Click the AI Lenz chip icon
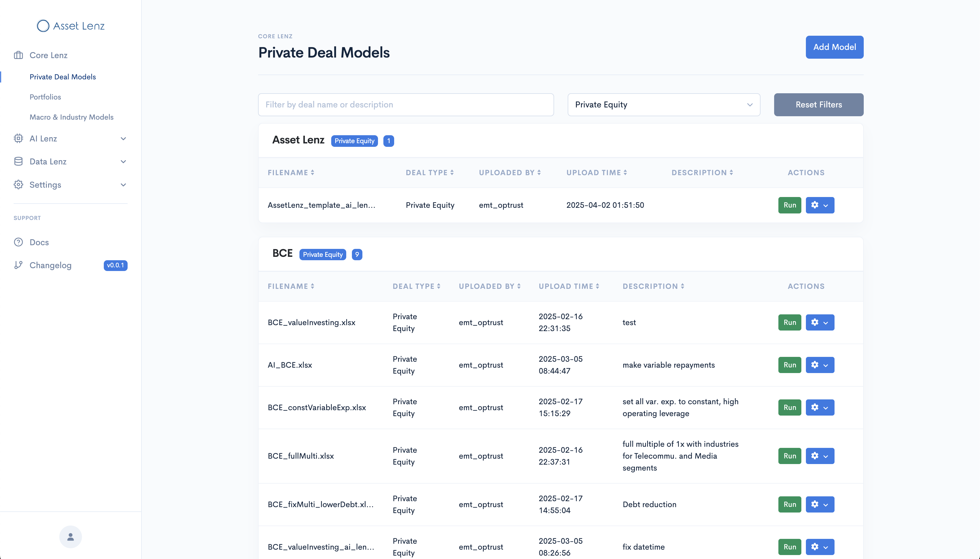Image resolution: width=980 pixels, height=559 pixels. coord(18,139)
